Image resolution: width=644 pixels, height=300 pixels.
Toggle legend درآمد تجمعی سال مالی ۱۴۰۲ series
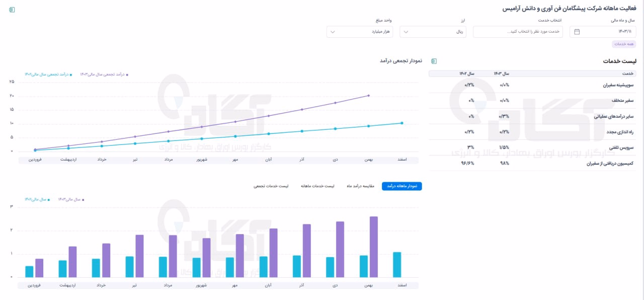tap(48, 74)
